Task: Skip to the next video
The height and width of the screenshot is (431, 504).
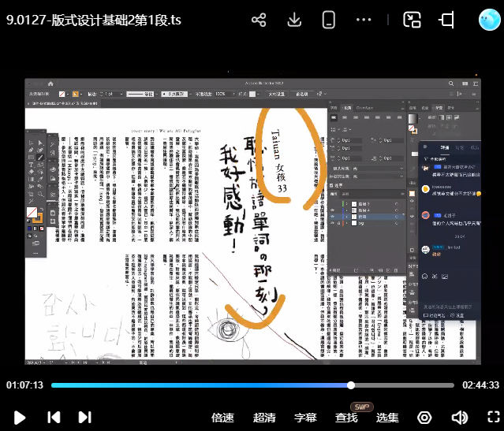Action: (x=85, y=417)
